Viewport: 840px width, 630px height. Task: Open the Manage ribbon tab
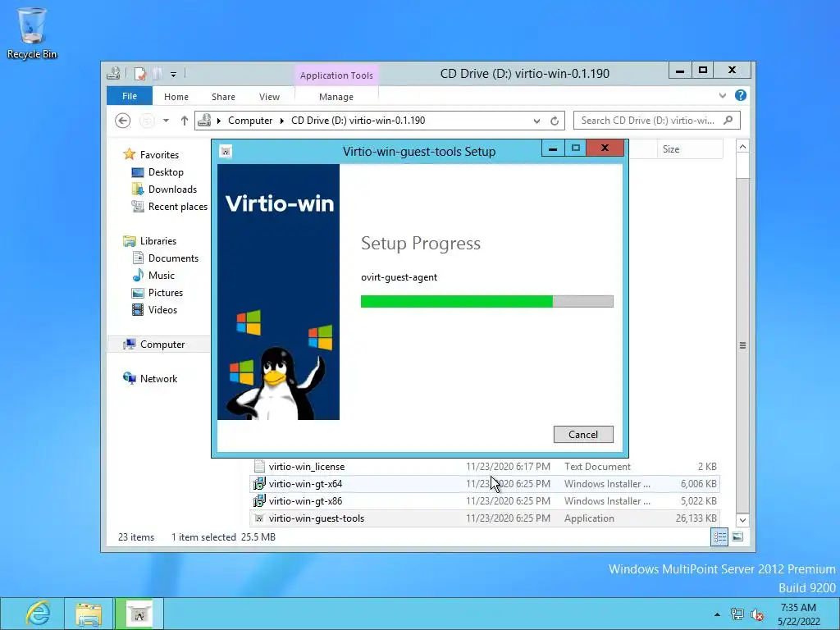coord(336,97)
